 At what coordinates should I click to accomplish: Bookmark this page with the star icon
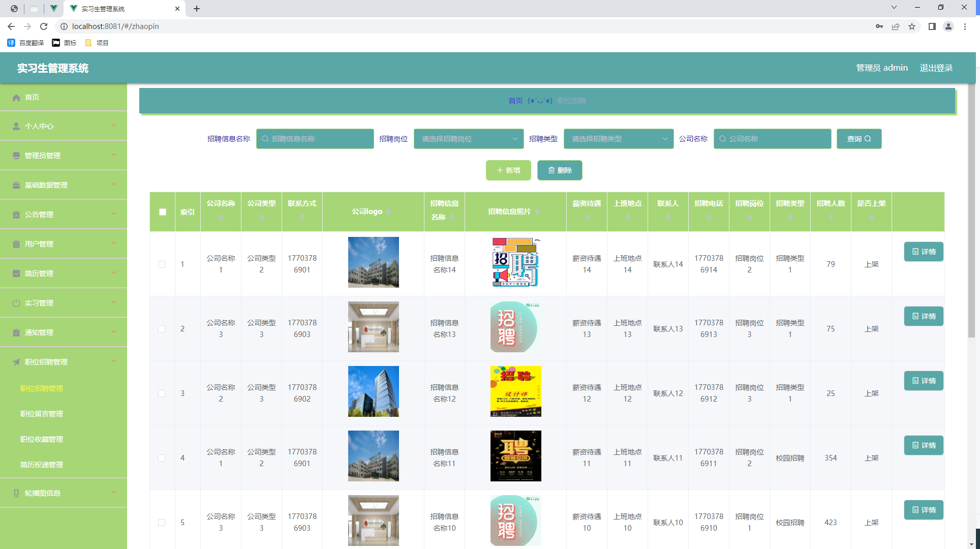coord(912,26)
